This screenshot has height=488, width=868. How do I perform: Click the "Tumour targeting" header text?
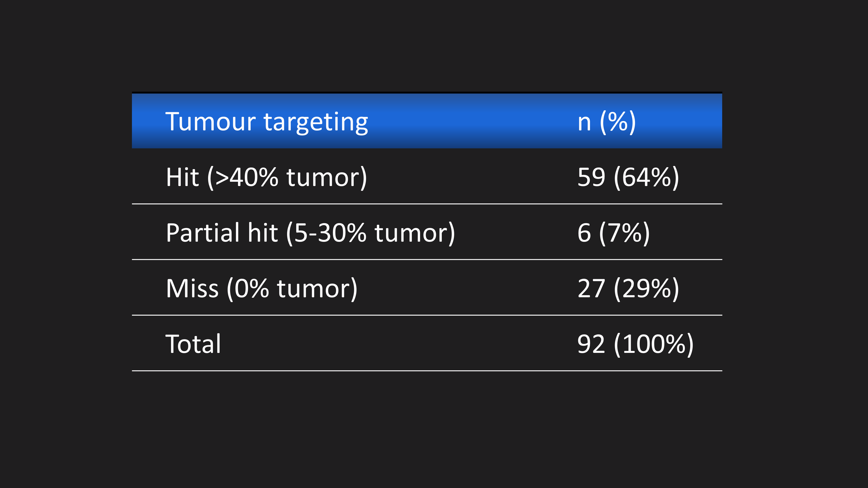click(x=266, y=122)
